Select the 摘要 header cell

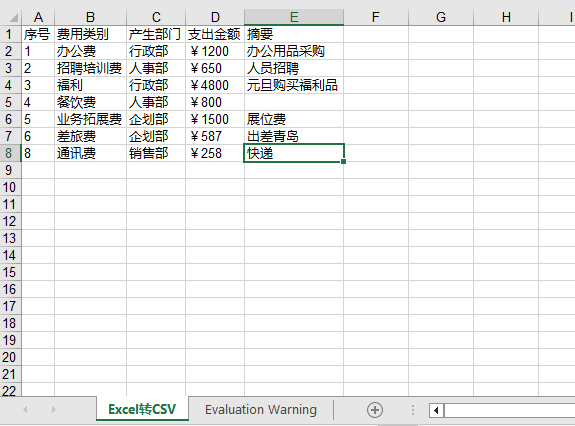click(x=294, y=34)
